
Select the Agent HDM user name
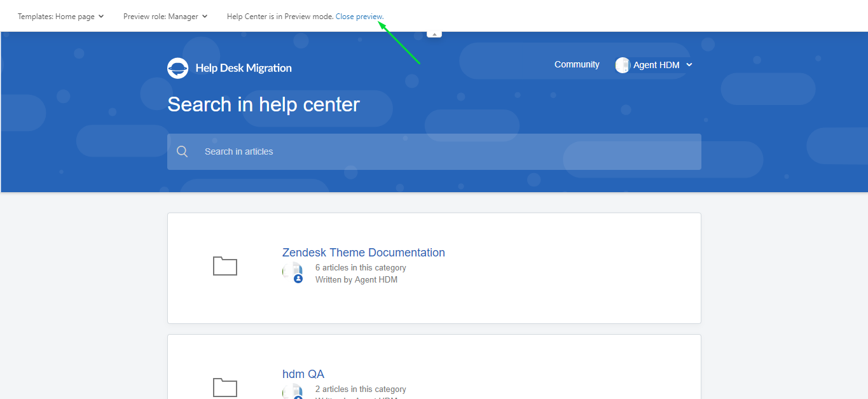point(658,65)
